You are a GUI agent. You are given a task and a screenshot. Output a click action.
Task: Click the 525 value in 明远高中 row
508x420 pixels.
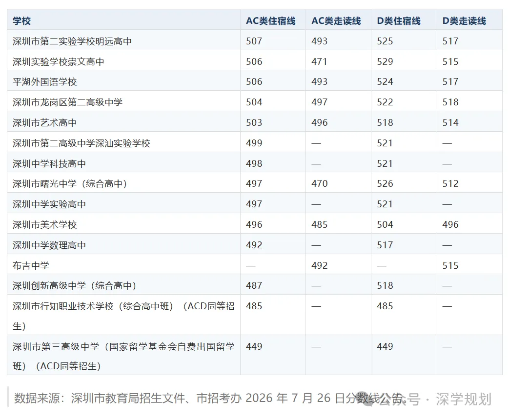point(385,41)
